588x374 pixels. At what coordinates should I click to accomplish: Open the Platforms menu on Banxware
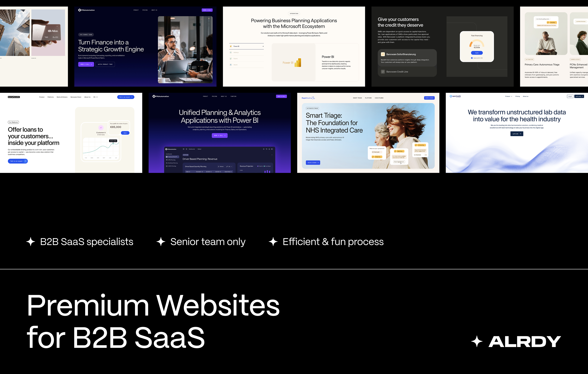click(x=51, y=97)
